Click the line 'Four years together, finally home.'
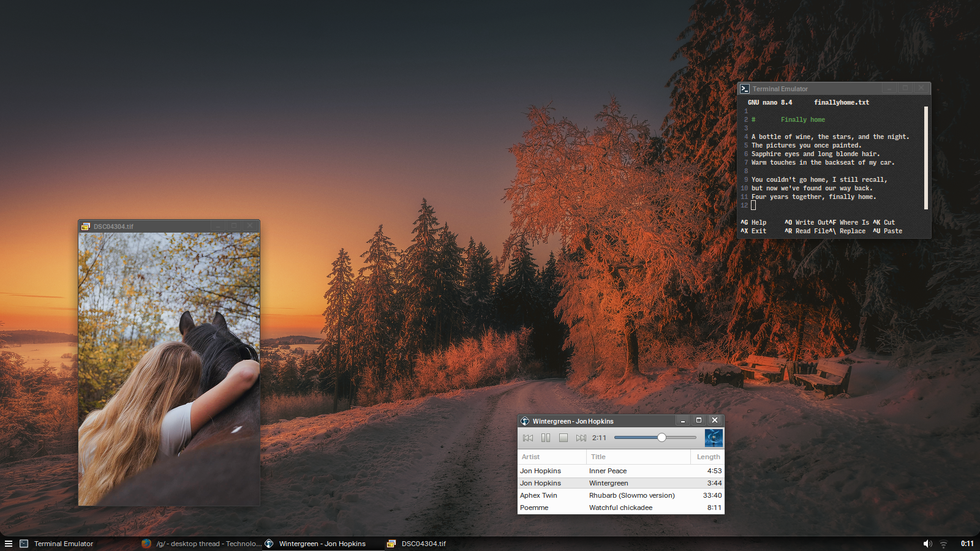 814,197
